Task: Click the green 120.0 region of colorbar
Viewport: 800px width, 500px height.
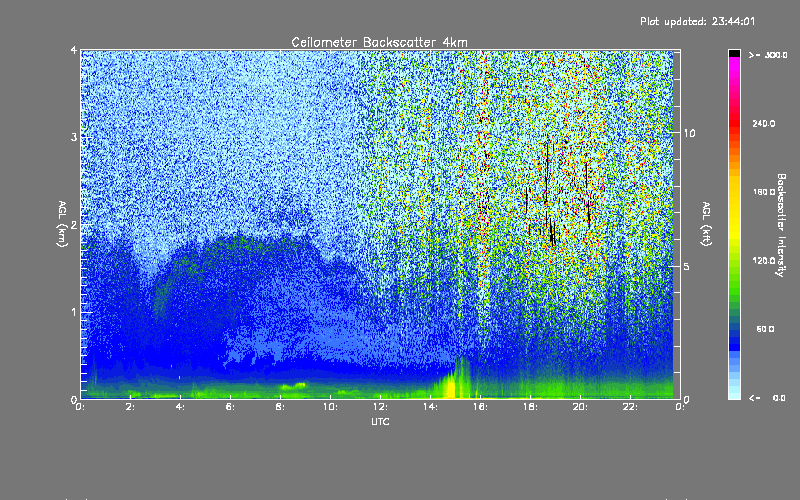Action: [734, 261]
